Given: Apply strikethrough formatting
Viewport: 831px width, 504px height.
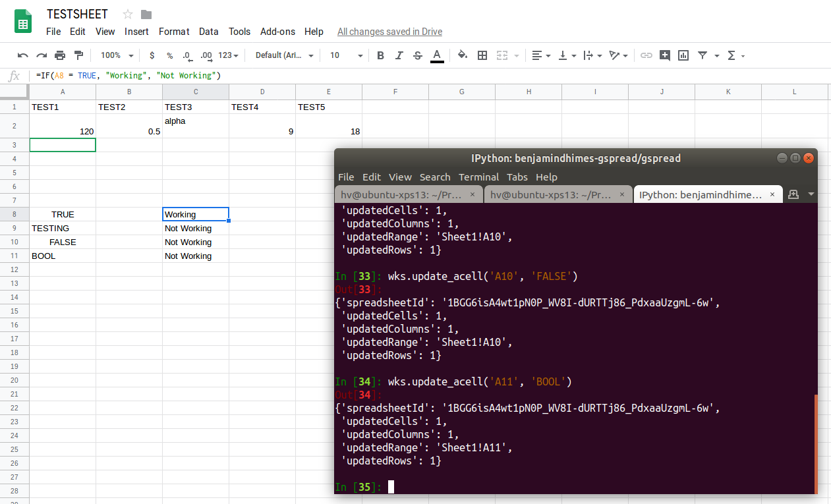Looking at the screenshot, I should pyautogui.click(x=417, y=55).
